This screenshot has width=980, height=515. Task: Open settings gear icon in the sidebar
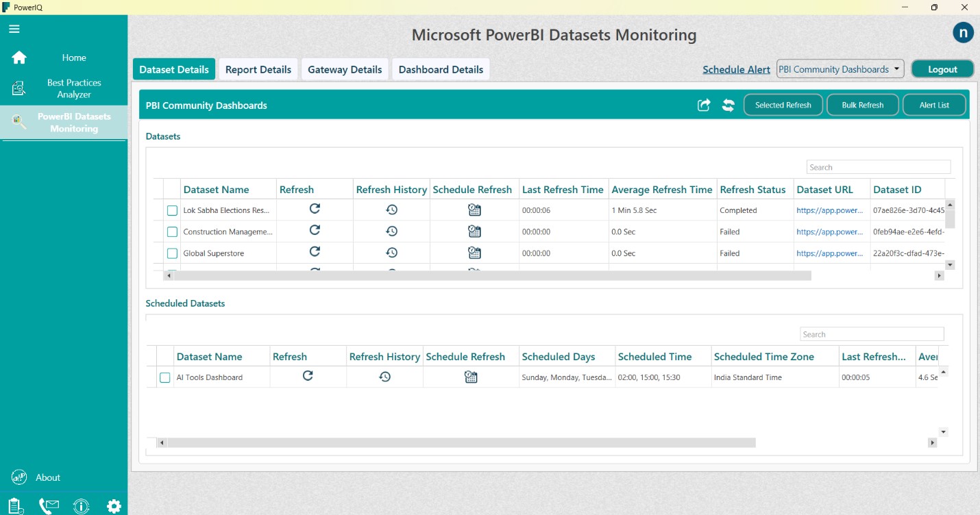(114, 506)
